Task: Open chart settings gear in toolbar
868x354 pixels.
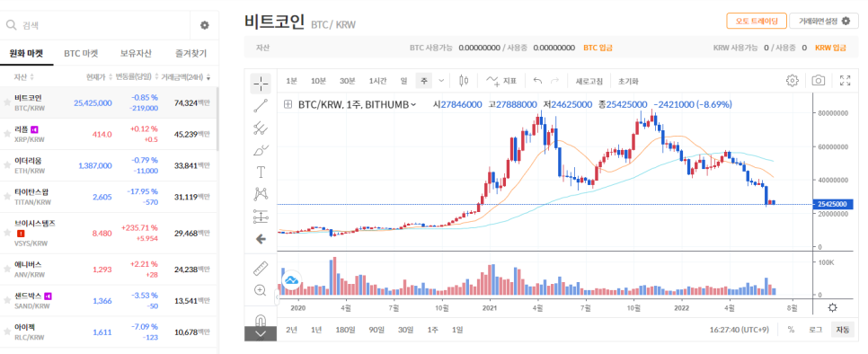Action: (x=793, y=80)
